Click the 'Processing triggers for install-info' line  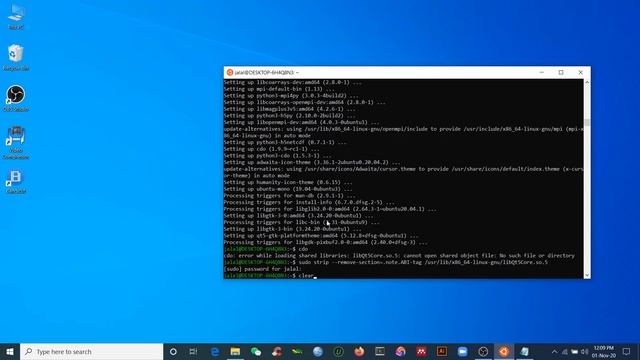click(x=309, y=202)
